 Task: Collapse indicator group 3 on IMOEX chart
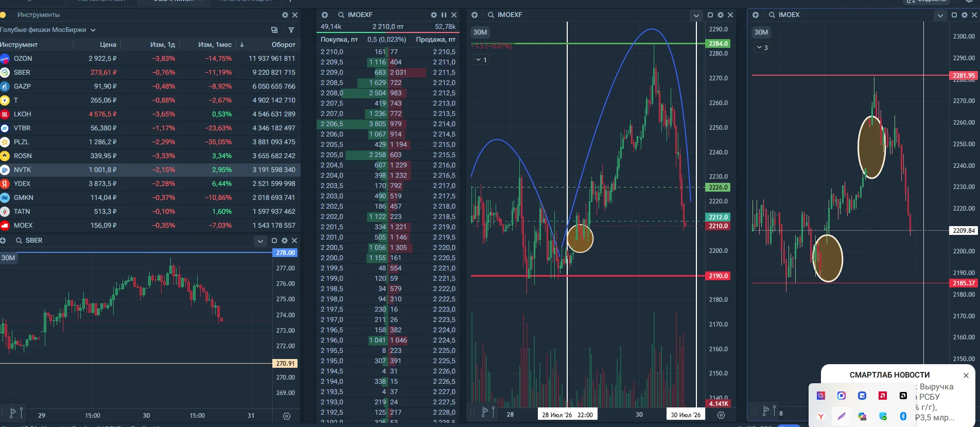(x=762, y=47)
